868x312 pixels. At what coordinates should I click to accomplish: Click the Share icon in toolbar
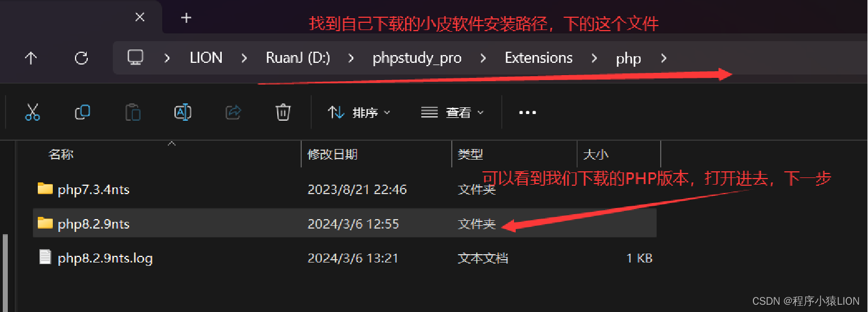pyautogui.click(x=233, y=112)
